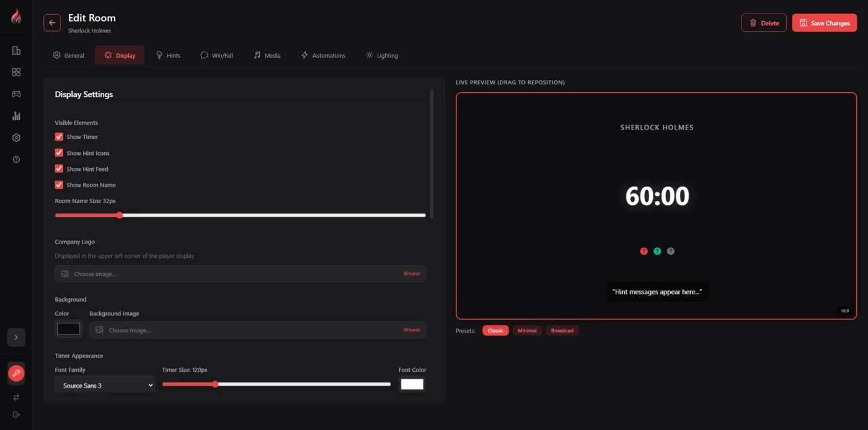Image resolution: width=868 pixels, height=430 pixels.
Task: Click the back arrow beside Edit Room
Action: coord(52,23)
